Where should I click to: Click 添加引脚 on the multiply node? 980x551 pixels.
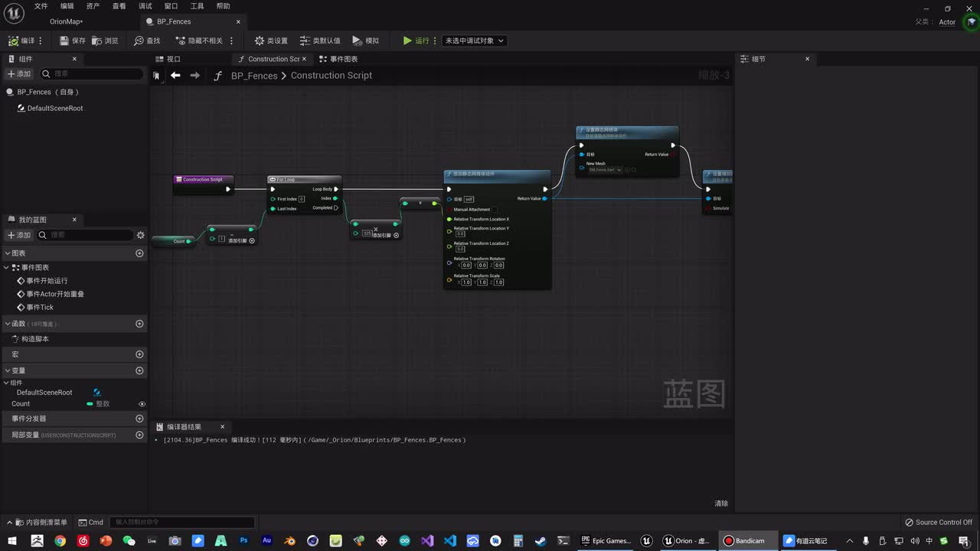[x=385, y=235]
